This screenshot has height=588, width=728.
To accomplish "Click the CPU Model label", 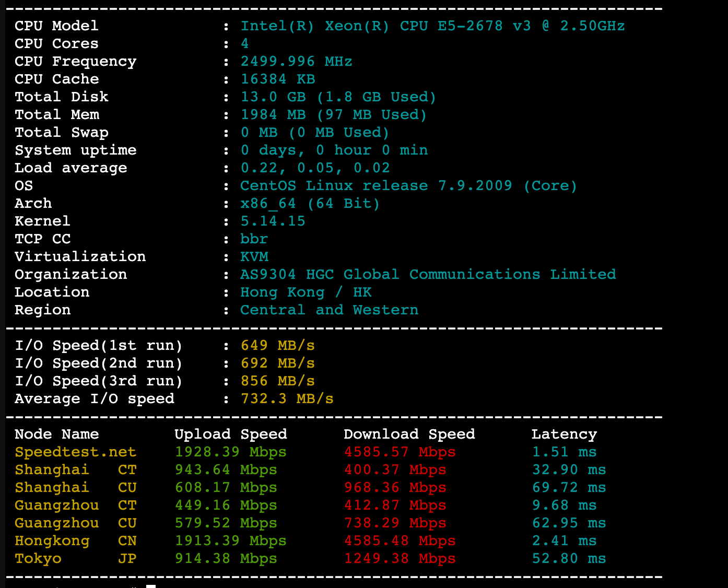I will point(56,26).
